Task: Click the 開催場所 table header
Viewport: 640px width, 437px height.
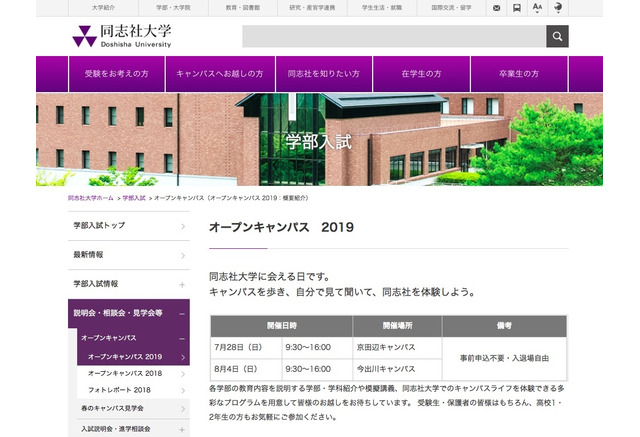Action: 398,326
